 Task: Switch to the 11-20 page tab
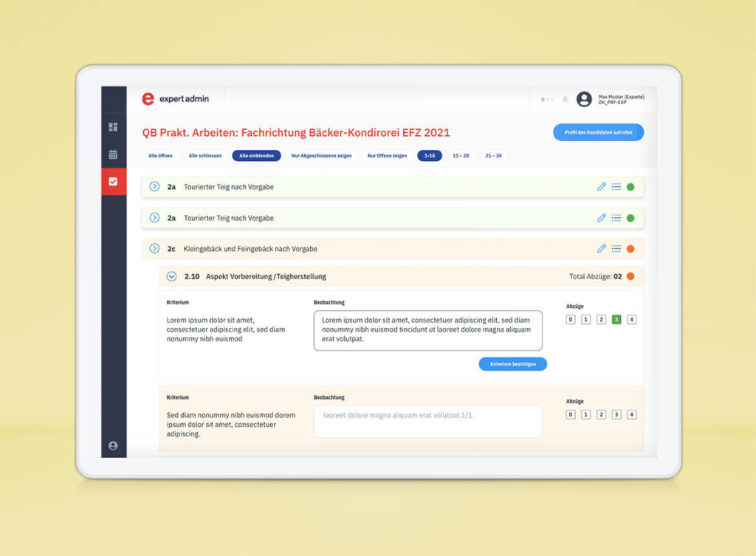click(x=460, y=156)
